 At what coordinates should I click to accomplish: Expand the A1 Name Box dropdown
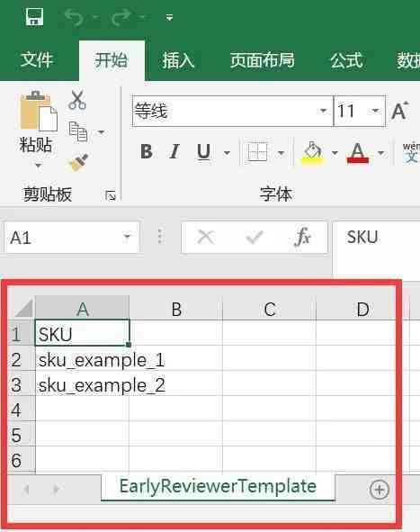coord(127,237)
